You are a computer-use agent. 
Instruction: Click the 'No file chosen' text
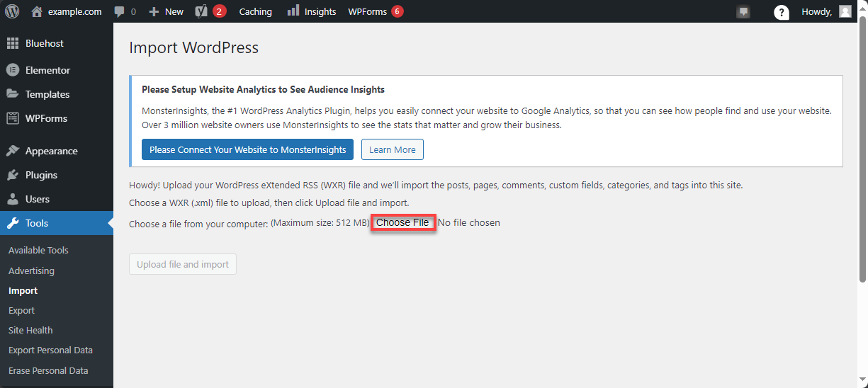(x=469, y=222)
